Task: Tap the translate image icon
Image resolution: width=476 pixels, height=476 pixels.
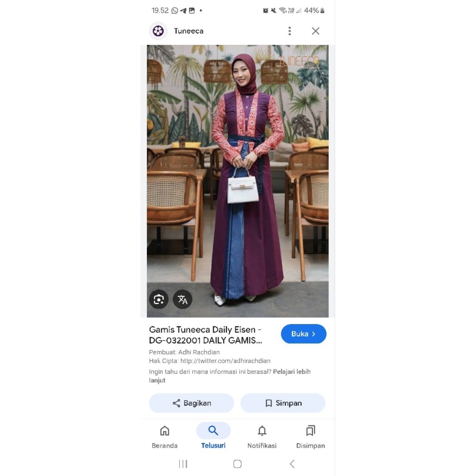Action: coord(182,299)
